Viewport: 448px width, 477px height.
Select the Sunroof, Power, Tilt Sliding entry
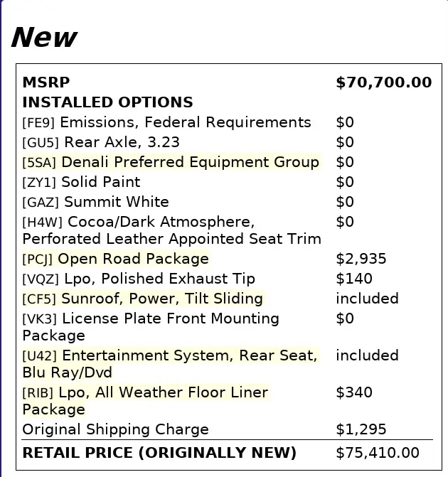point(142,299)
